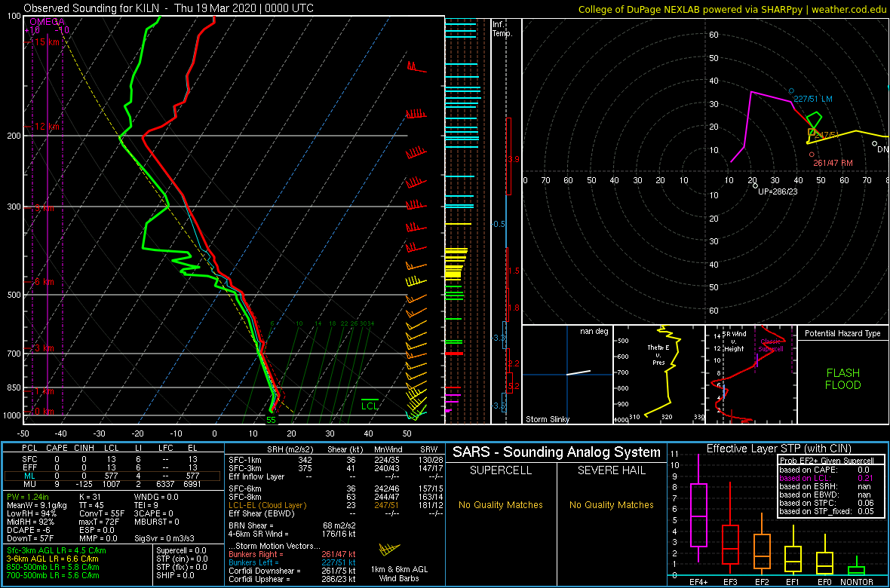The image size is (890, 588).
Task: Click the '261/47 RM' hodograph label
Action: point(833,163)
